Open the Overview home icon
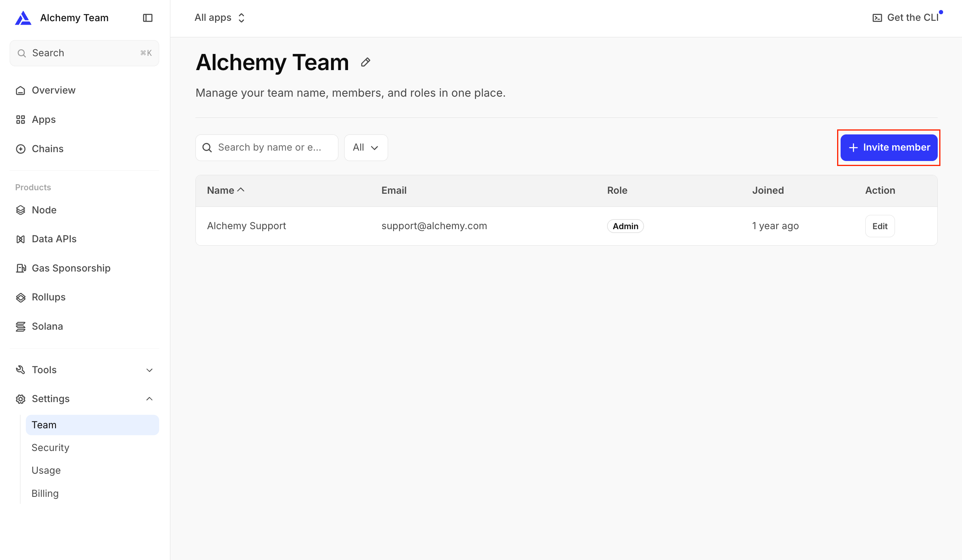This screenshot has height=560, width=962. click(20, 91)
